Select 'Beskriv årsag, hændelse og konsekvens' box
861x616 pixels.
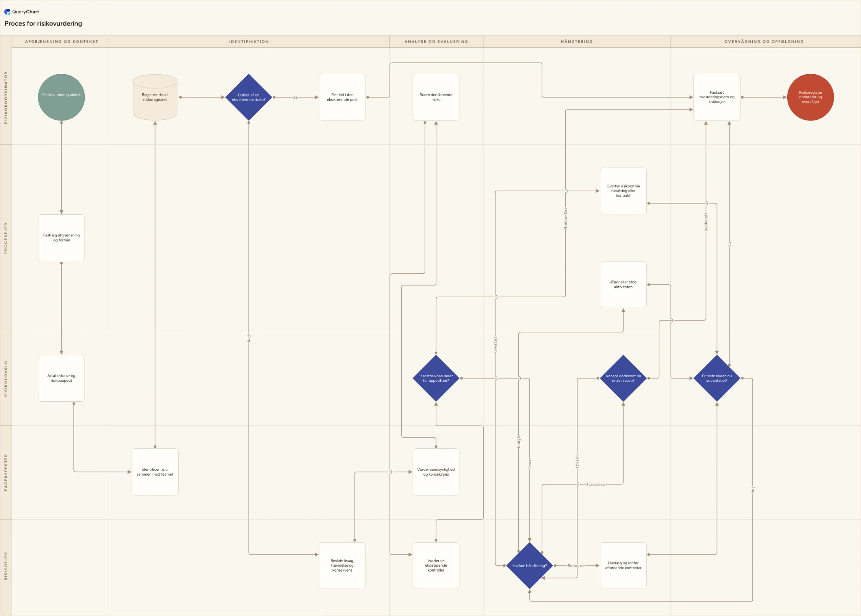342,565
